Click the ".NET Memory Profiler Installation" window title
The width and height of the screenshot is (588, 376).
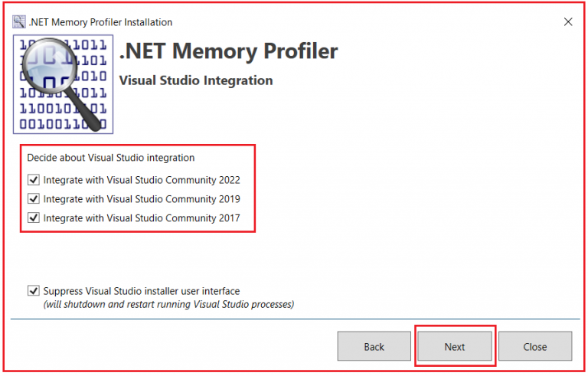click(x=100, y=22)
